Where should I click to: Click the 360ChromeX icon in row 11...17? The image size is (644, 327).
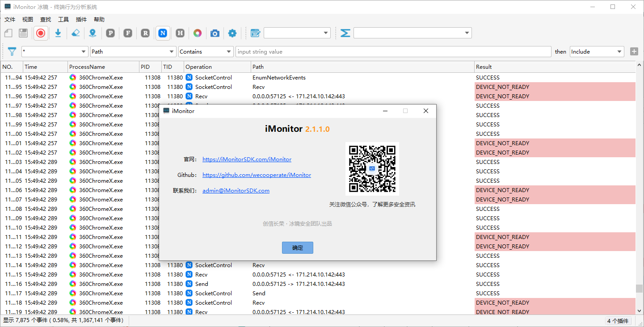click(x=73, y=293)
